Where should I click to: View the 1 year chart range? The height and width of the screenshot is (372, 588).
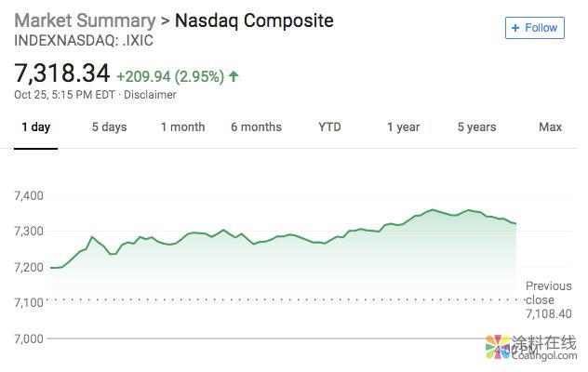point(403,127)
